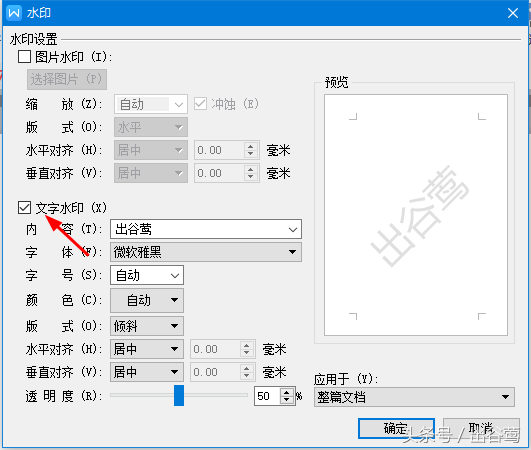Image resolution: width=531 pixels, height=450 pixels.
Task: Click the cancel (取消) button
Action: (481, 428)
